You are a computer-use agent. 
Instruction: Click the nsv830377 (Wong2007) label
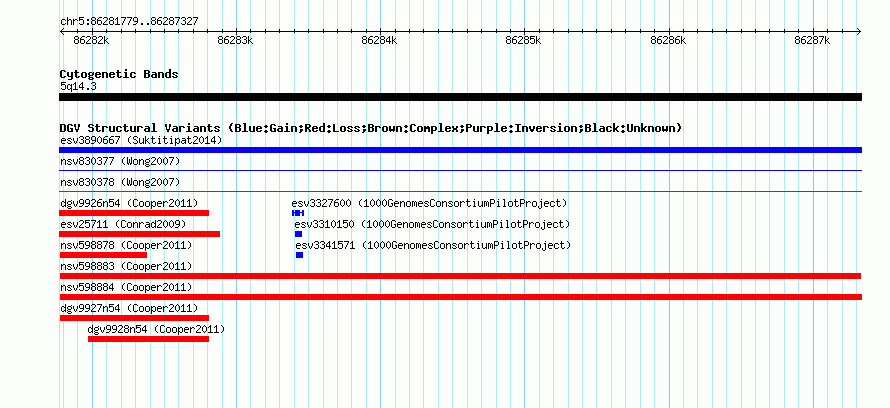pos(120,162)
